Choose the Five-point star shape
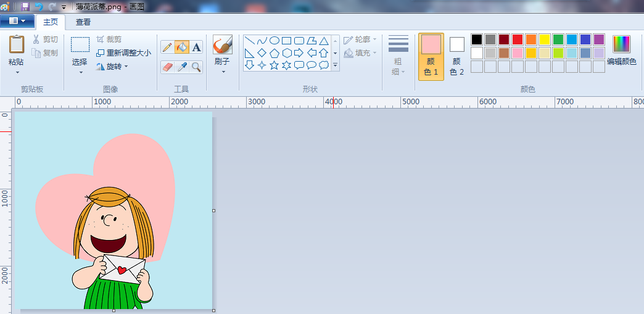This screenshot has height=314, width=644. click(x=274, y=65)
